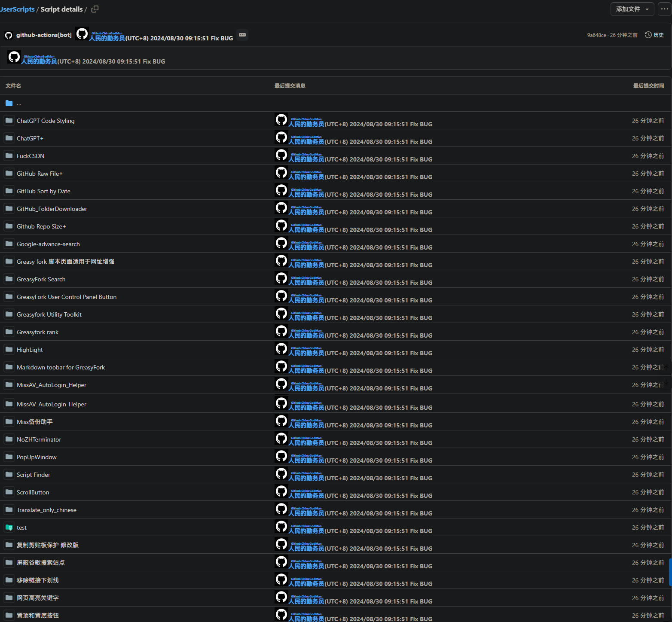
Task: Go to parent directory folder icon
Action: pos(9,103)
